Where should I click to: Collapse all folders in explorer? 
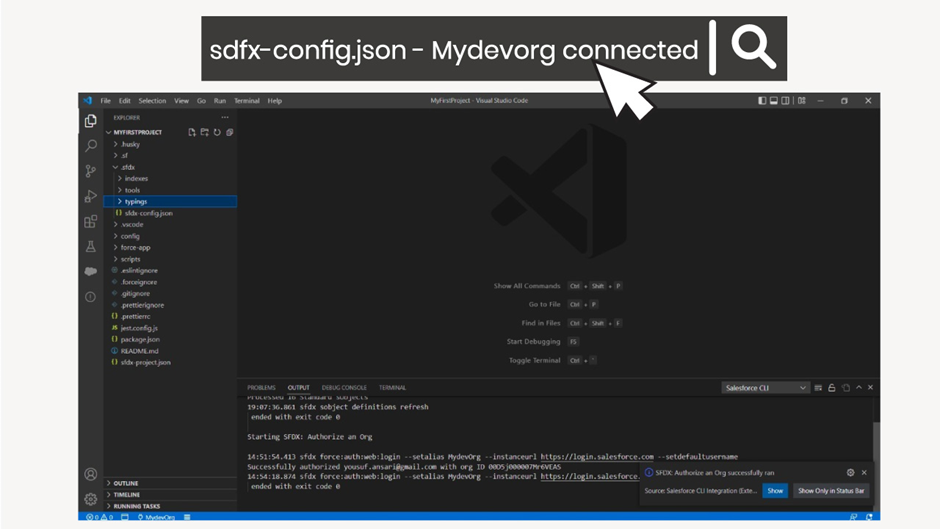click(230, 132)
